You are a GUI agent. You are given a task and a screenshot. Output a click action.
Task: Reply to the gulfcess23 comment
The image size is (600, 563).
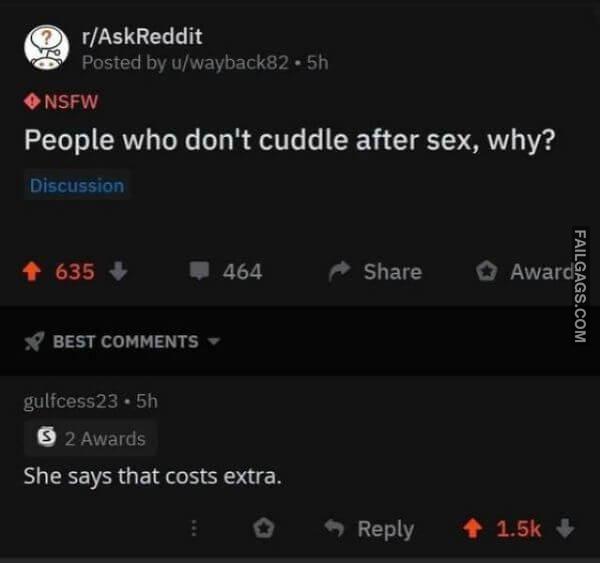pos(369,529)
